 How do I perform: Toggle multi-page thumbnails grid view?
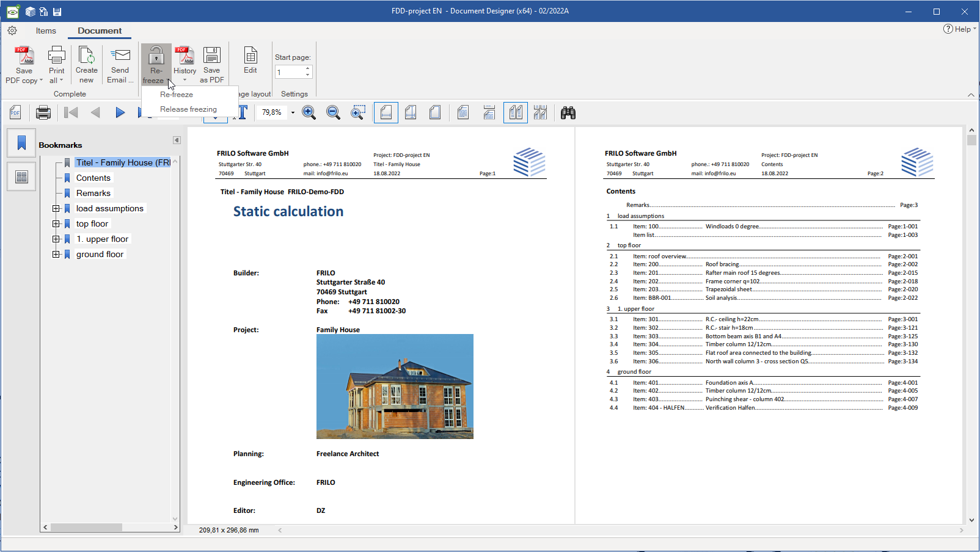tap(540, 112)
